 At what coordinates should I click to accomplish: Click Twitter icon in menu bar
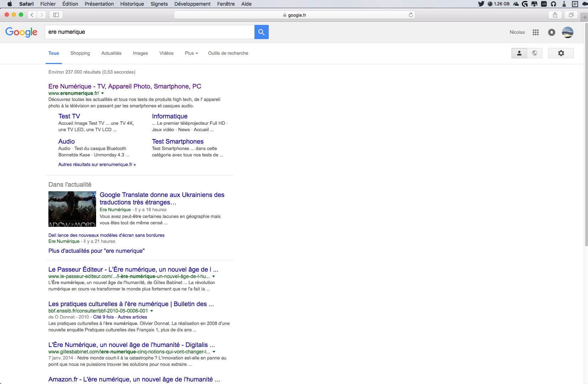[481, 4]
